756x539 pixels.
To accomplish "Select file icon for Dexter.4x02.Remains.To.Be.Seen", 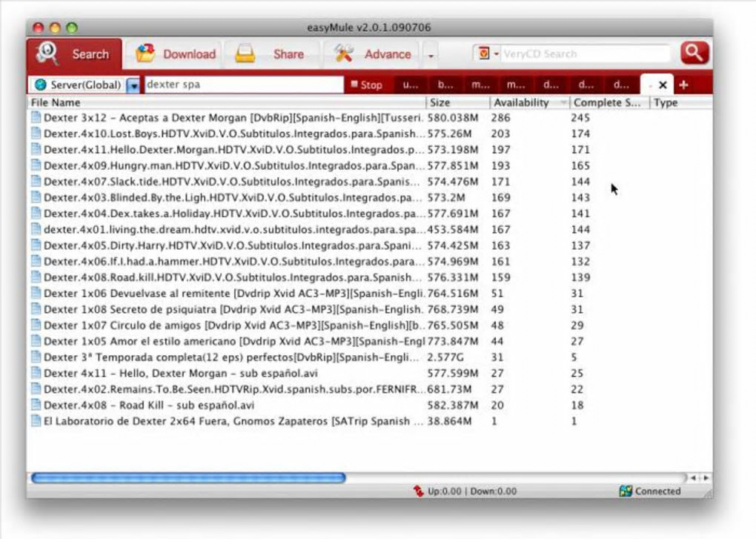I will 36,388.
